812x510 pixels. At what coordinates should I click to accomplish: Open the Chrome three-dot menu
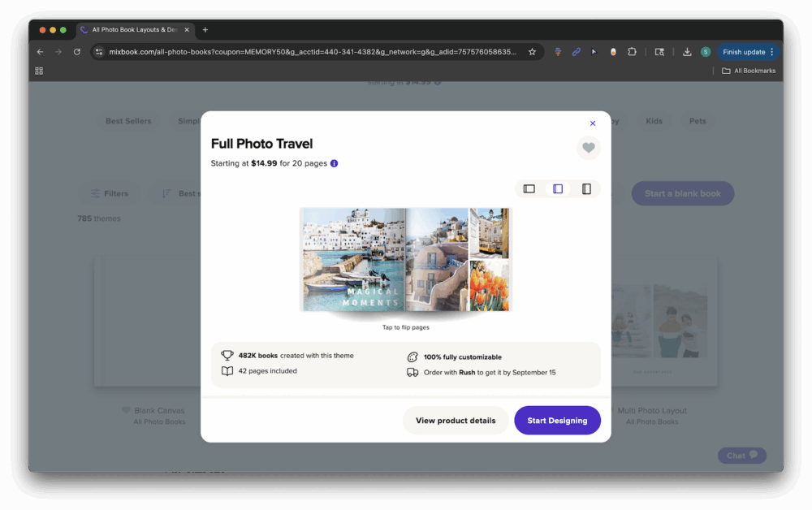pyautogui.click(x=772, y=52)
